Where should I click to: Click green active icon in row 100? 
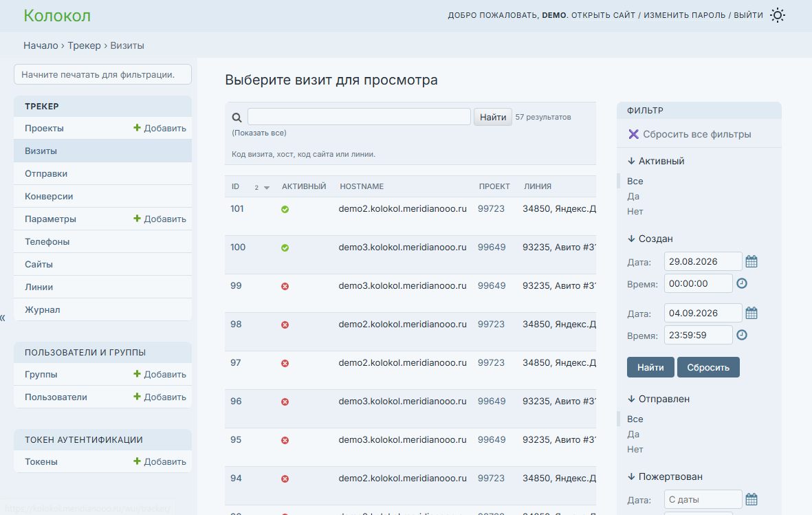(x=285, y=248)
